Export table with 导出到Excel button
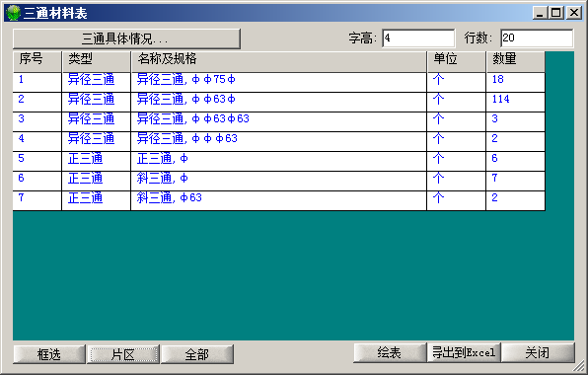 coord(464,352)
